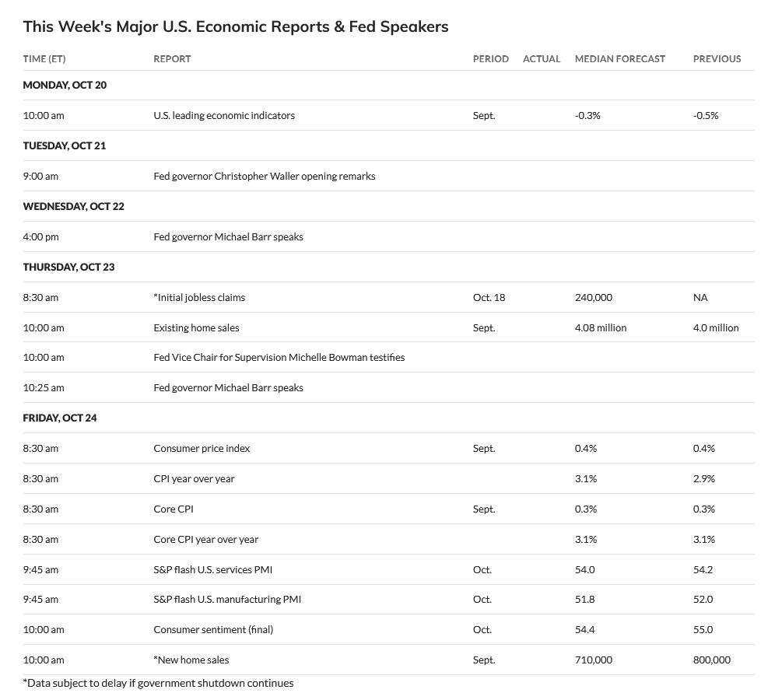Click the Consumer sentiment (final) report

coord(213,629)
